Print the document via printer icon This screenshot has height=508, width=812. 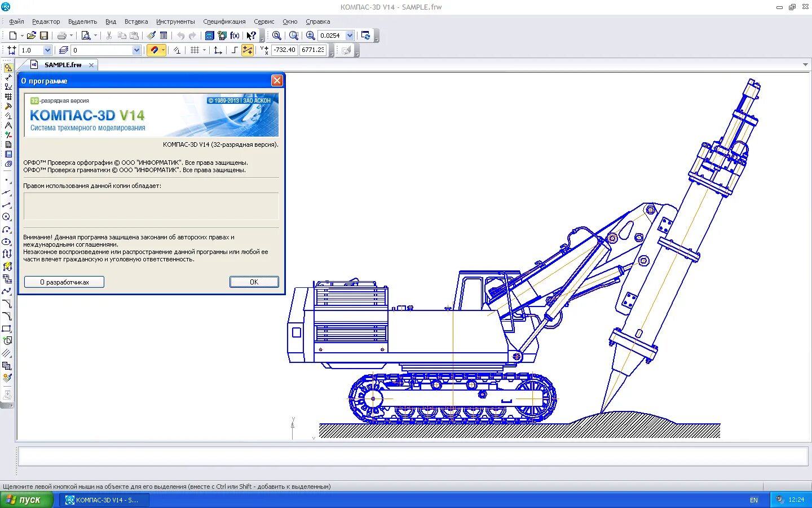(x=62, y=36)
